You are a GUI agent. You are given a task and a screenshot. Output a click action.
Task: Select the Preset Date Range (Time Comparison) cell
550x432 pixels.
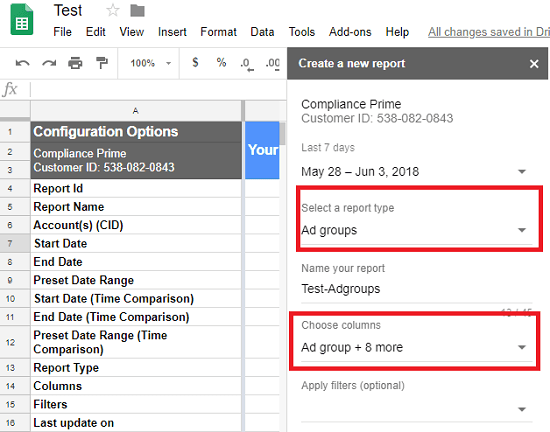coord(136,342)
